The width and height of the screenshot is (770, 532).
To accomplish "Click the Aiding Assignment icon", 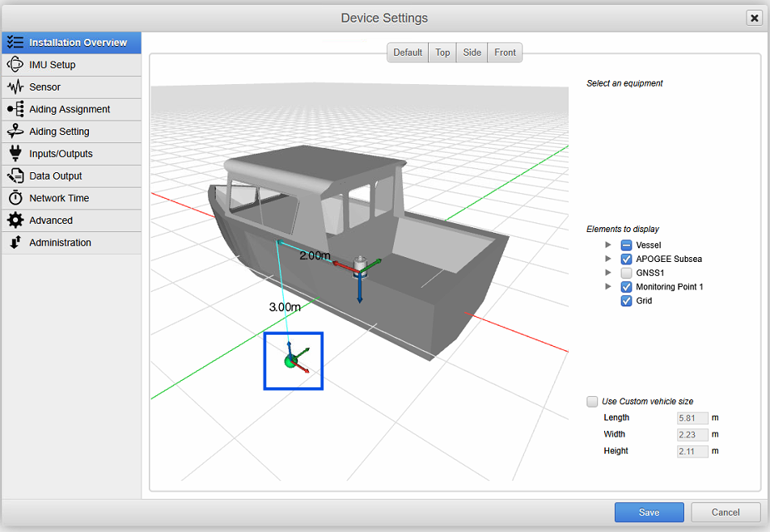I will pyautogui.click(x=15, y=109).
